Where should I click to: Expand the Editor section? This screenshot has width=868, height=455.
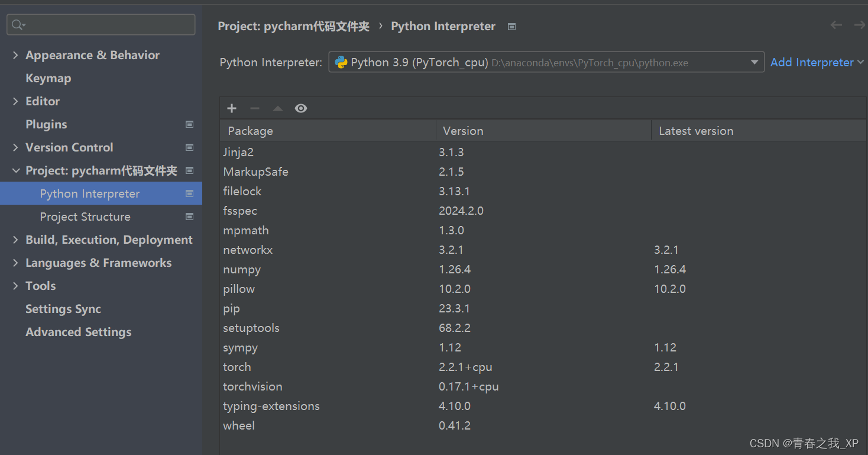pos(15,101)
